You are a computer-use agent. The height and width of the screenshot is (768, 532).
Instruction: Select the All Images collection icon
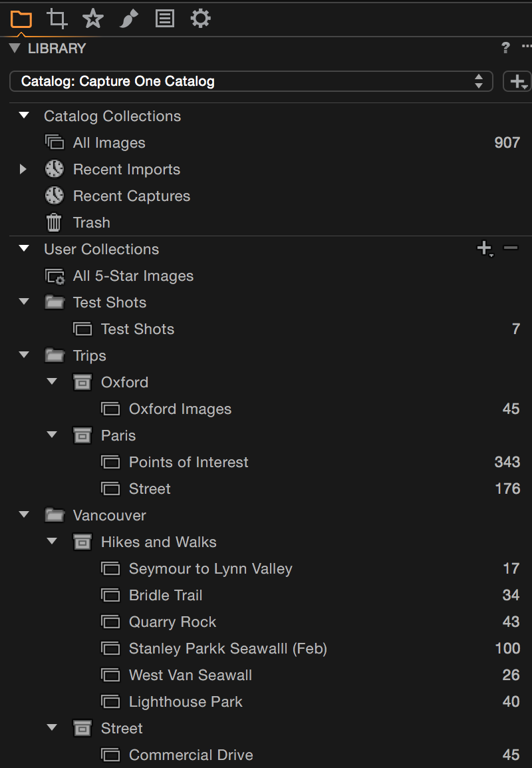(55, 142)
